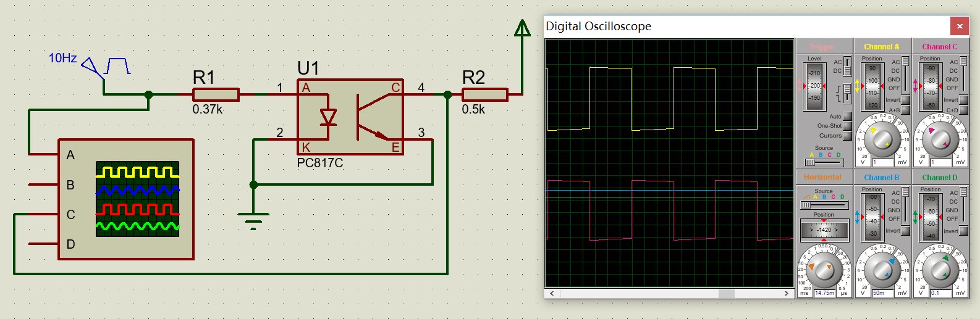
Task: Click Channel D 0.1 value field
Action: coord(940,294)
